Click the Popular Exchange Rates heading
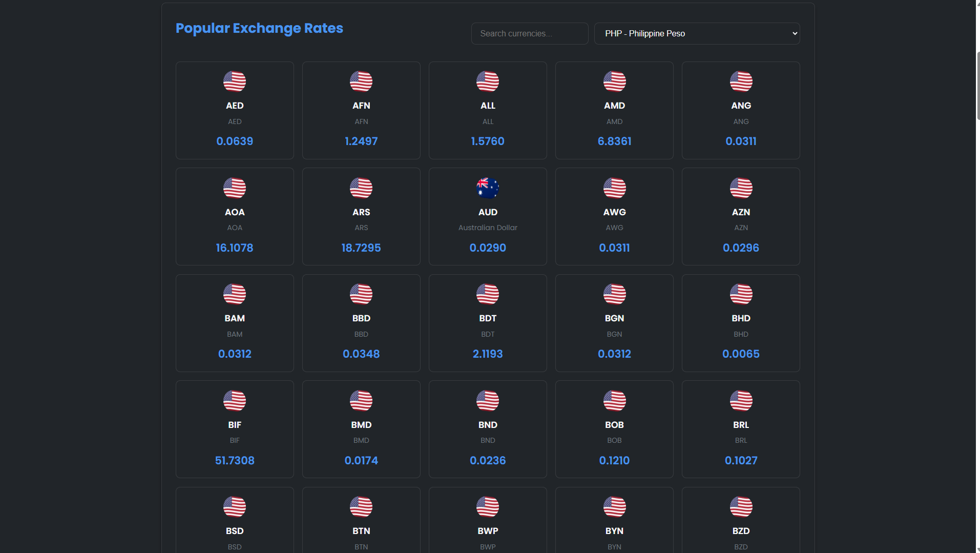 [259, 28]
